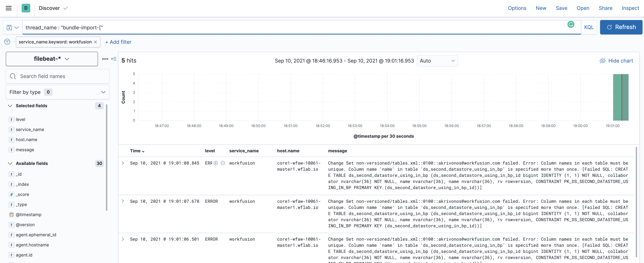Open the Auto interval dropdown
Screen dimensions: 644x263
437,61
